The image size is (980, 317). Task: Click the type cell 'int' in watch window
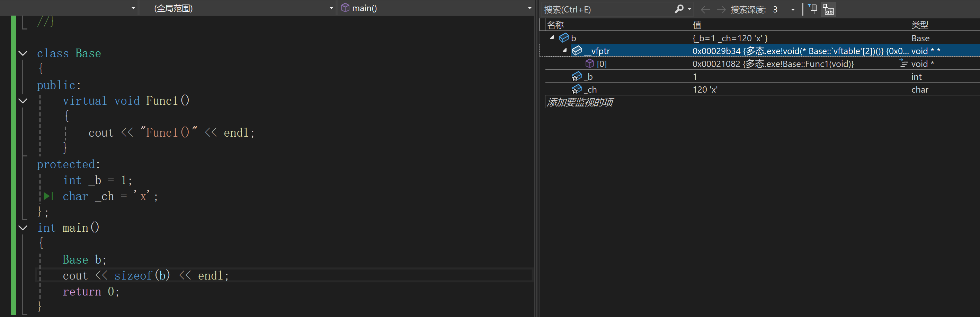pos(945,77)
